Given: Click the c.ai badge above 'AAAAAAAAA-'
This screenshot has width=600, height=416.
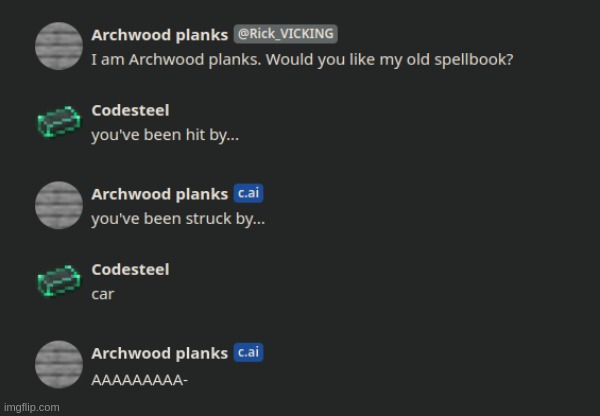Looking at the screenshot, I should (x=248, y=352).
